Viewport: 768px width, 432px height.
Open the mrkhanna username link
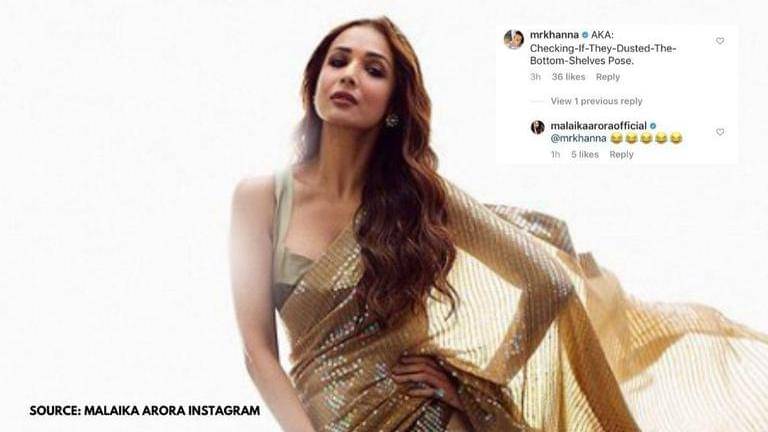(554, 35)
